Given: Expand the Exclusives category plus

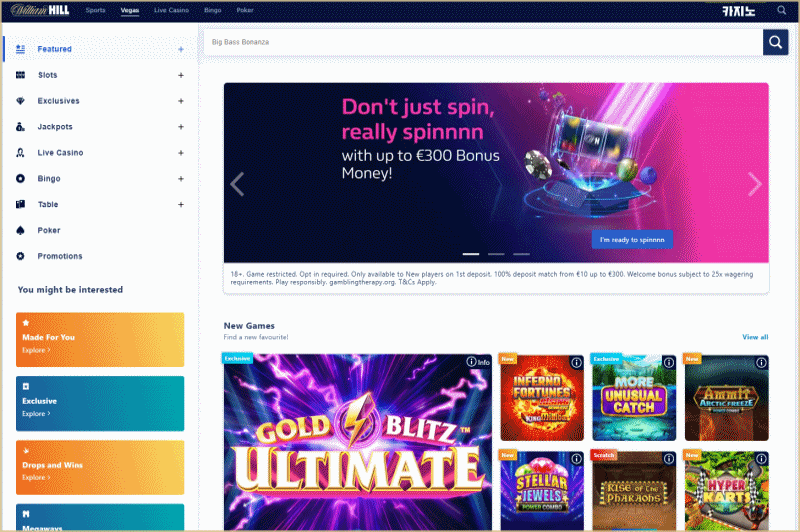Looking at the screenshot, I should point(181,101).
